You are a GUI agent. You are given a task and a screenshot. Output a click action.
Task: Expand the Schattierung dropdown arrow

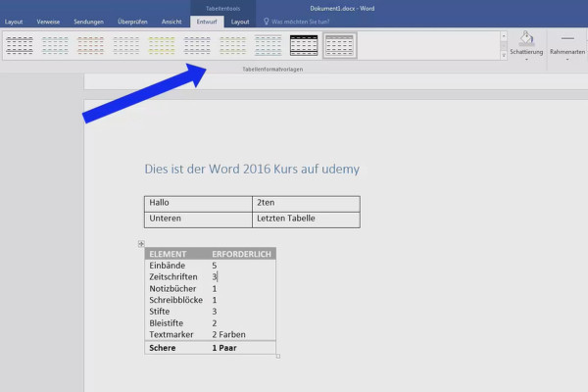pos(526,60)
